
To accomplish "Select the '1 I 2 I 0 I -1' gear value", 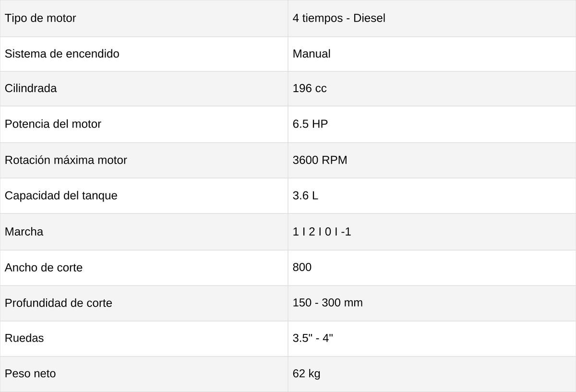I will pyautogui.click(x=322, y=232).
